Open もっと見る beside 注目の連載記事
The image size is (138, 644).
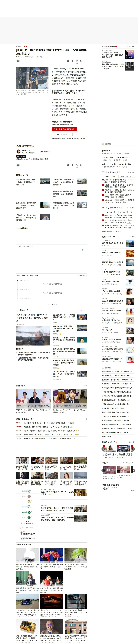[x=131, y=47]
